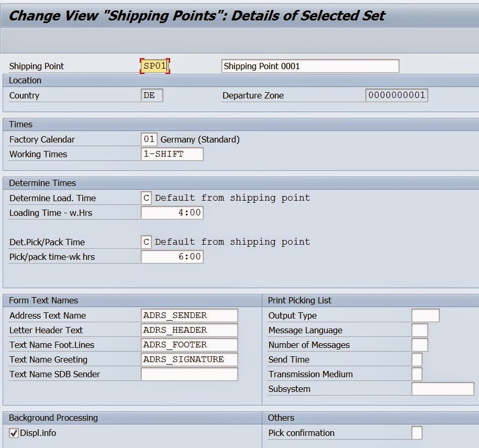
Task: Click the Text Name Foot.Lines field
Action: pyautogui.click(x=188, y=345)
